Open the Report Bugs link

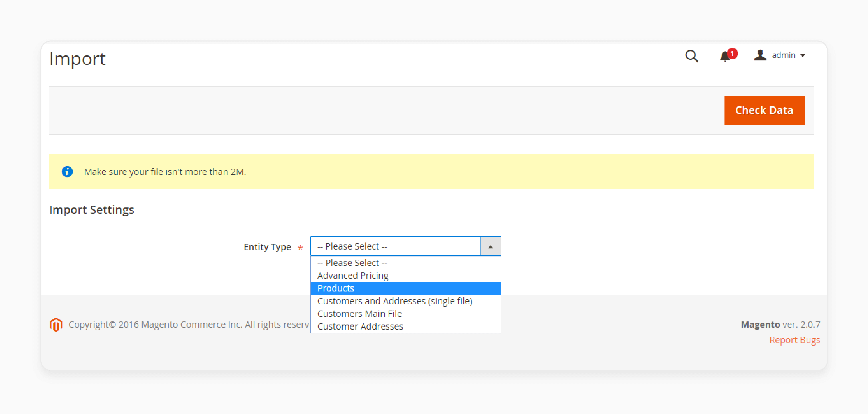point(795,340)
